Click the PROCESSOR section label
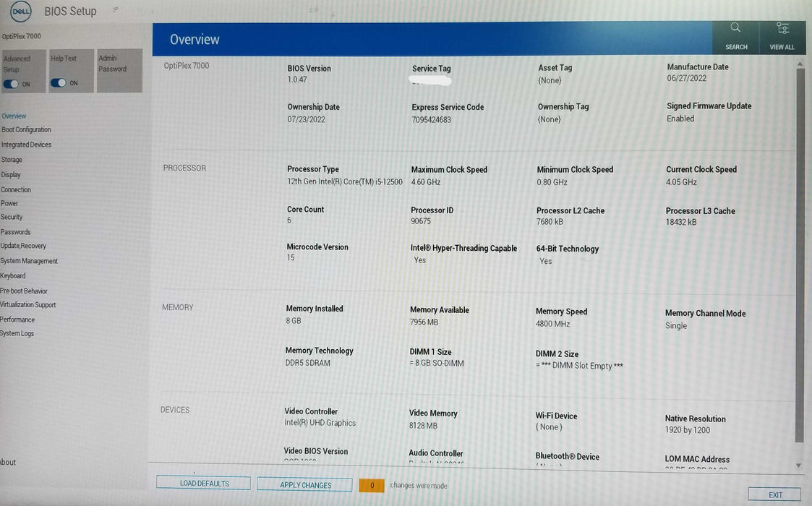812x506 pixels. (x=184, y=168)
